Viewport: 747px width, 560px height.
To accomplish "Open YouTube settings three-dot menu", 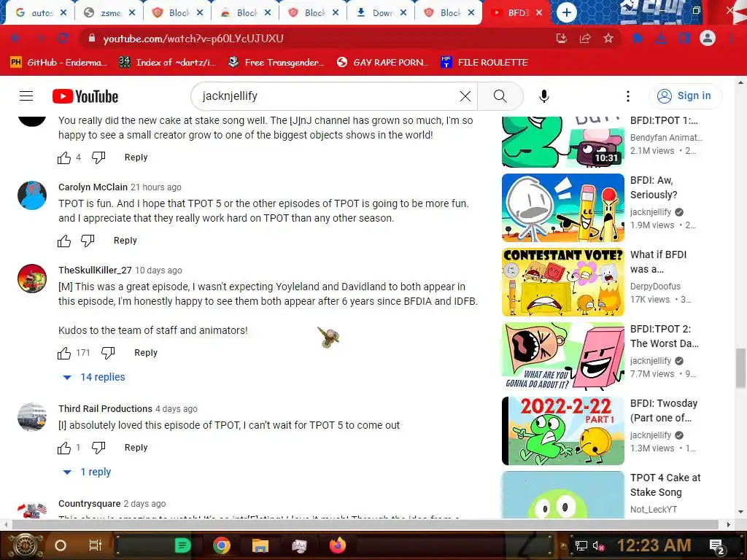I will pos(628,96).
